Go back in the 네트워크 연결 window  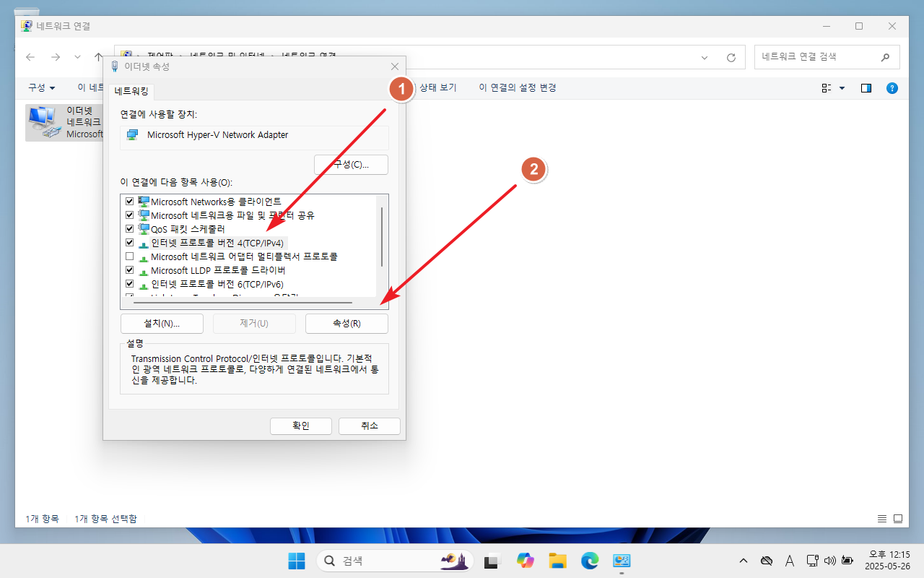pyautogui.click(x=30, y=57)
